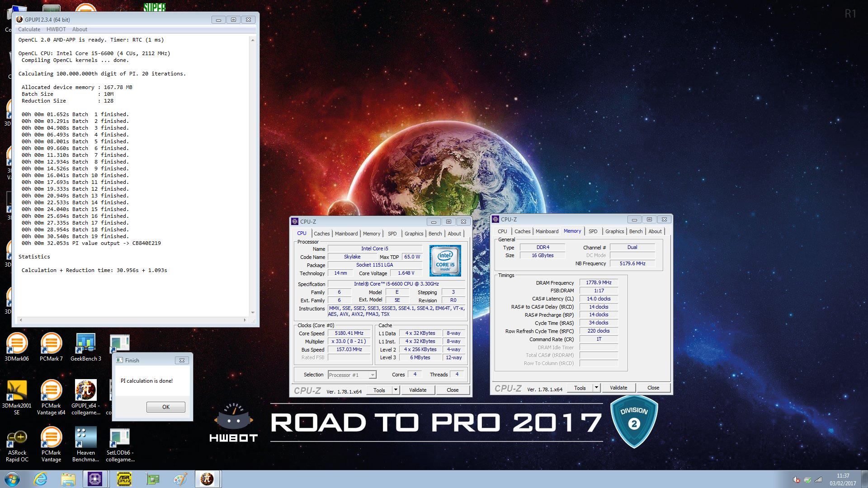The image size is (868, 488).
Task: Switch to CPU-Z taskbar icon
Action: point(95,479)
